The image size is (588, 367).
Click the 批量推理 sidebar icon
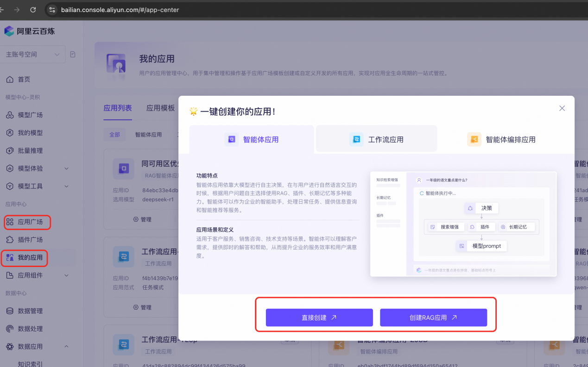[10, 150]
